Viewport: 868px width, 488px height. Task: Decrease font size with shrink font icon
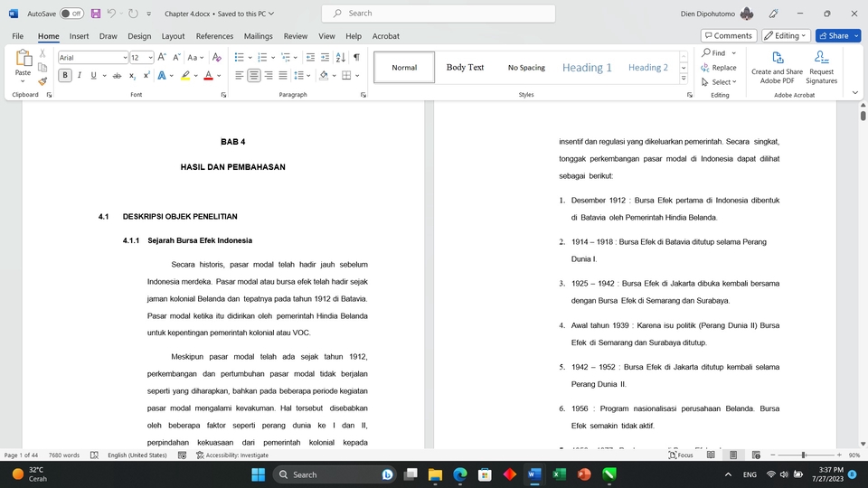click(x=176, y=57)
